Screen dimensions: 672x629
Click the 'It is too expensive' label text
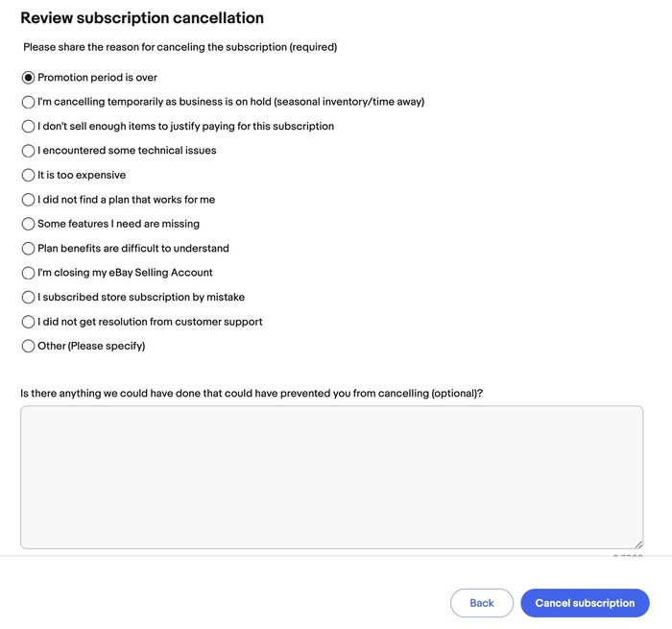point(82,175)
